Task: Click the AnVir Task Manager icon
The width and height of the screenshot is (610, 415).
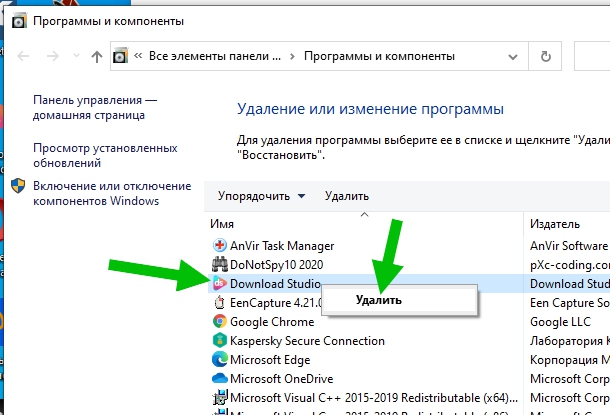Action: point(219,245)
